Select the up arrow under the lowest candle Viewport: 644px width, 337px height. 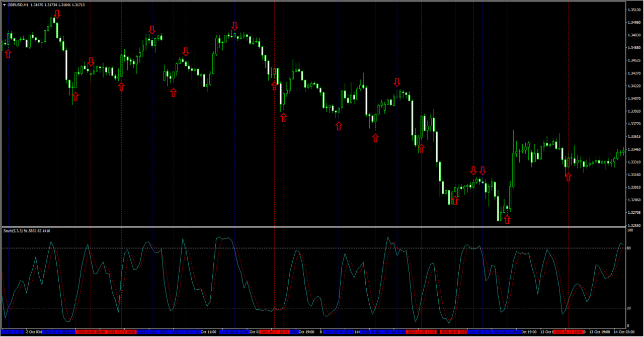tap(507, 219)
